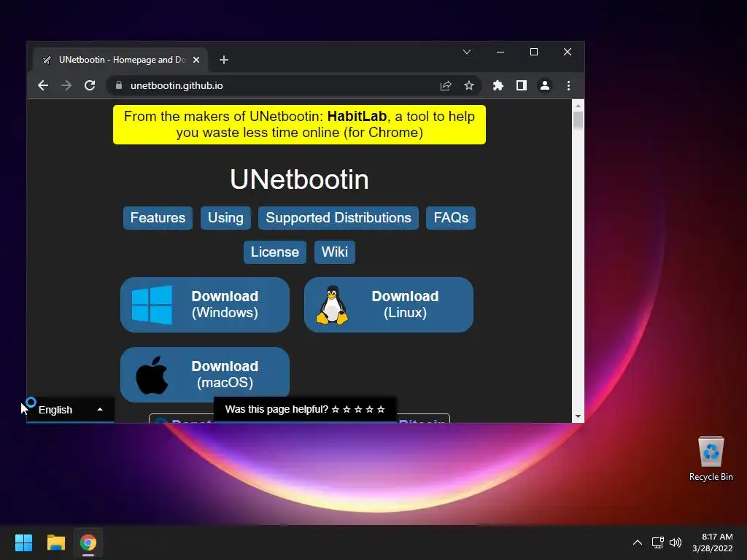Rate the page with the first star
The height and width of the screenshot is (560, 747).
[x=336, y=409]
